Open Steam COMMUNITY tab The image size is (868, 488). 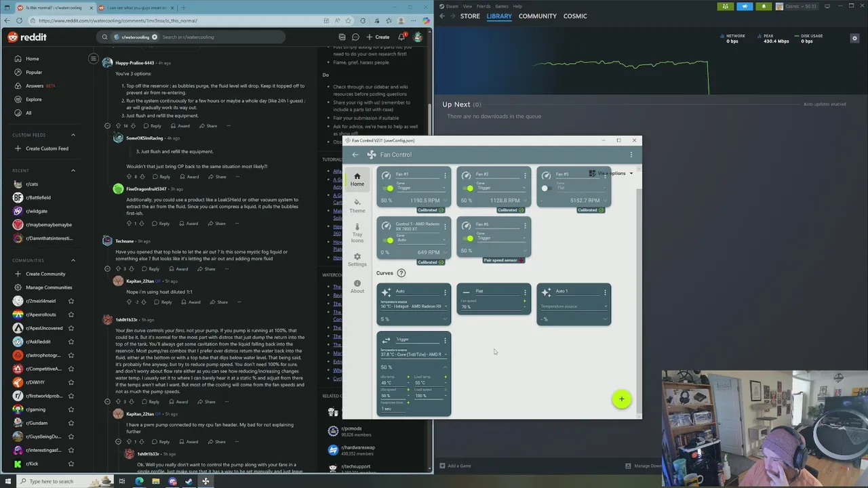(x=538, y=16)
